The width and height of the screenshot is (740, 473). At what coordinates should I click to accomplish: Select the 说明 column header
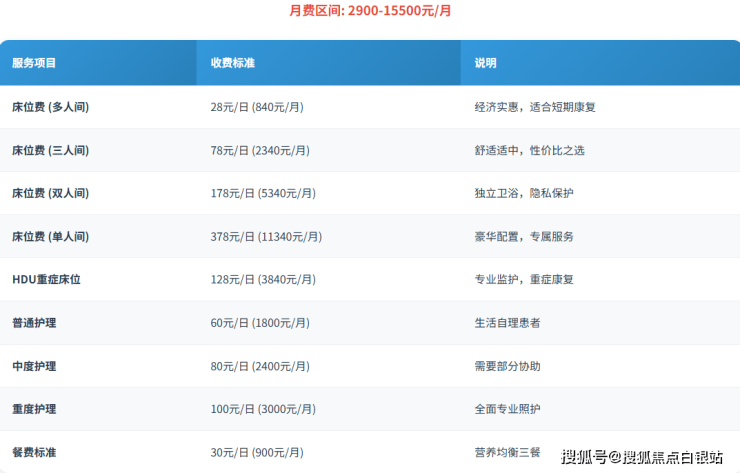click(485, 63)
